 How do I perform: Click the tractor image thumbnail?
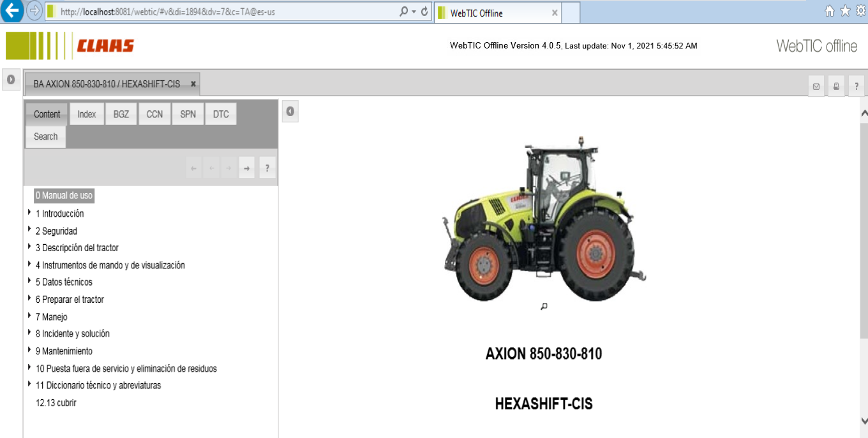544,218
